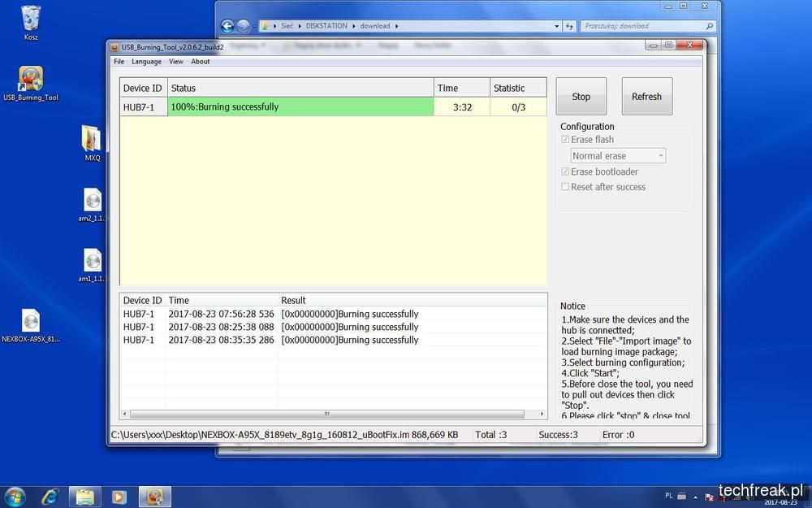Click the Total :3 status bar entry
Image resolution: width=812 pixels, height=508 pixels.
[491, 434]
